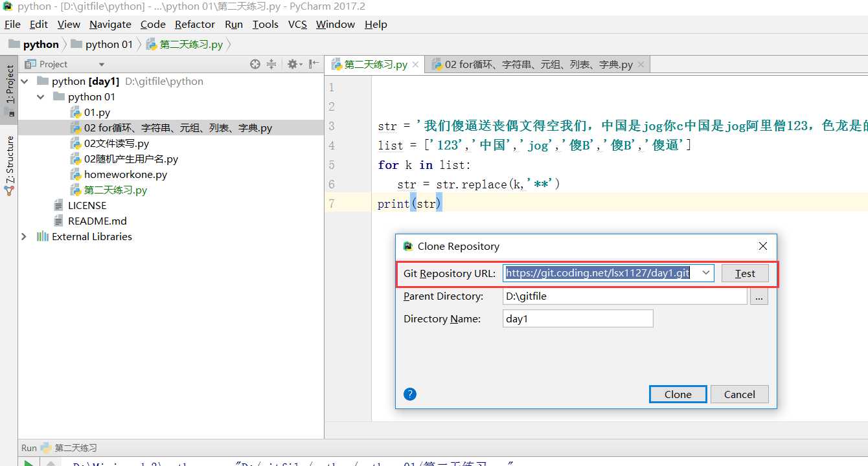The height and width of the screenshot is (466, 868).
Task: Click python breadcrumb in navigation bar
Action: (x=34, y=44)
